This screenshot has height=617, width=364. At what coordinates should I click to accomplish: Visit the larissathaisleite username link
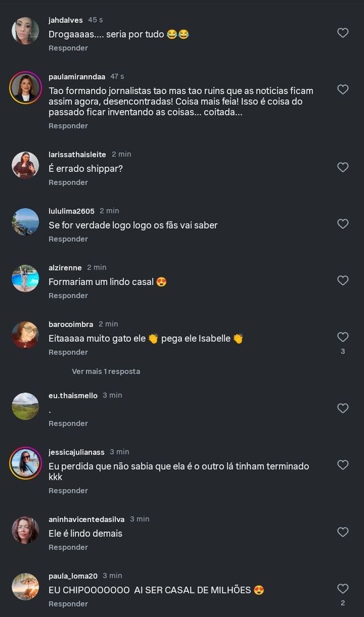coord(77,155)
